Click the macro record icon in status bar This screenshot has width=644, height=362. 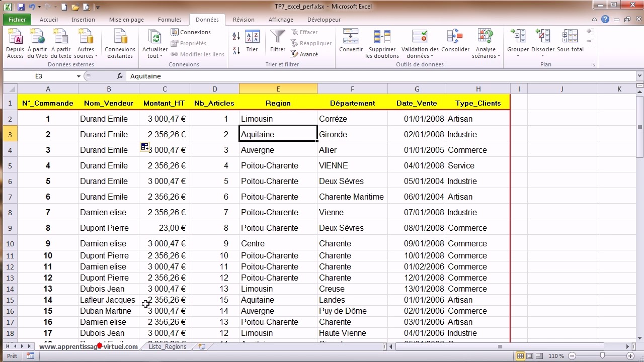(30, 356)
